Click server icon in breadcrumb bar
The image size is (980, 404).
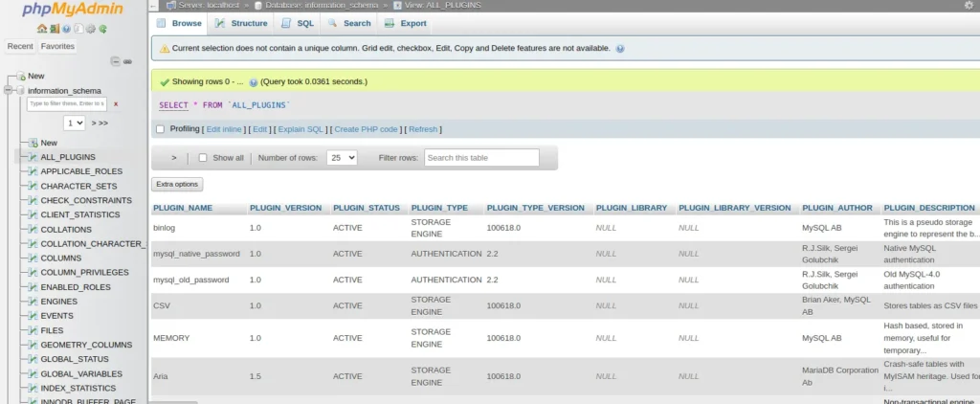click(170, 5)
